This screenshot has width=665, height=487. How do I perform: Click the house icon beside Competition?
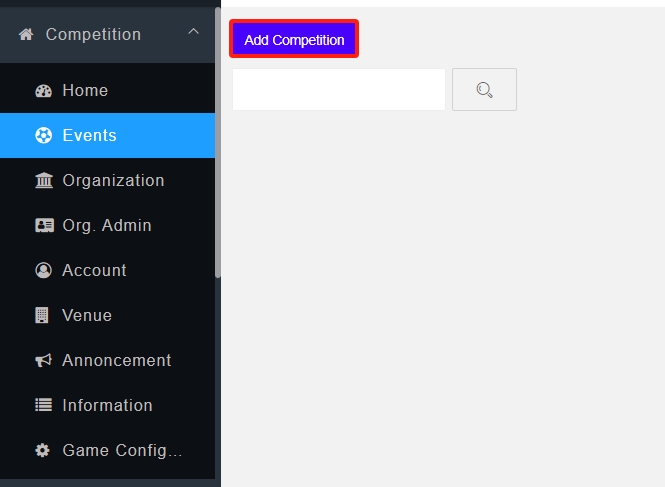tap(26, 35)
